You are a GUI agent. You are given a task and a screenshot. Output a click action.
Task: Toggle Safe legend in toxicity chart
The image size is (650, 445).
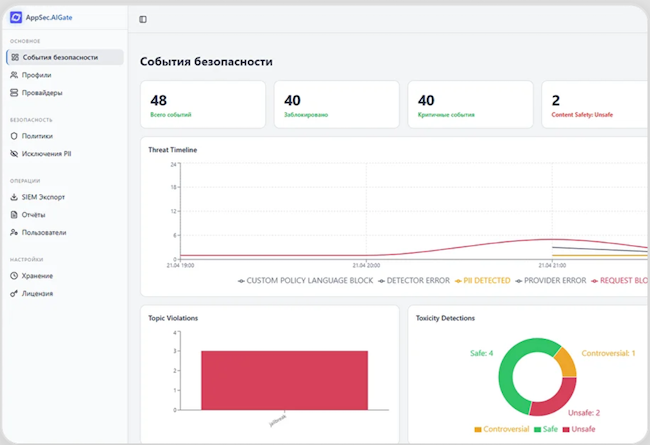coord(546,429)
